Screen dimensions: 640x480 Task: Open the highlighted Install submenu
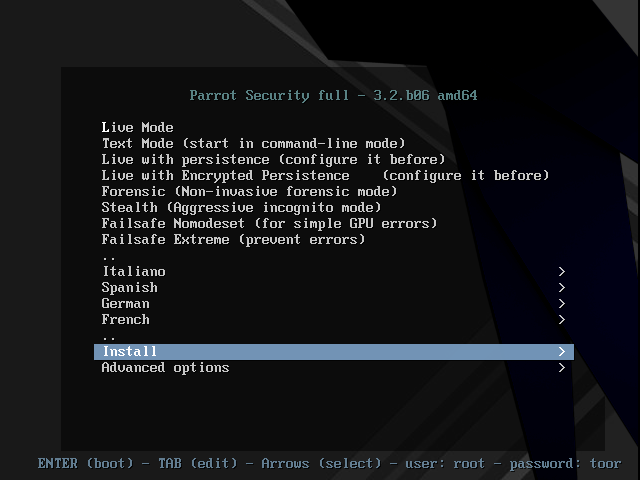coord(333,351)
